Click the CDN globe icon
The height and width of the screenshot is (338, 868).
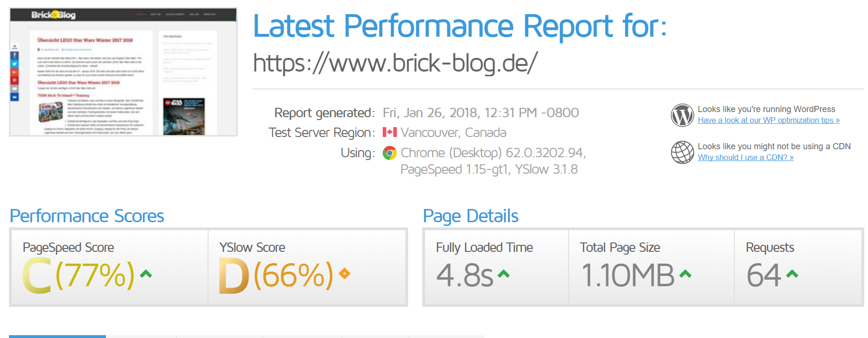pyautogui.click(x=682, y=153)
